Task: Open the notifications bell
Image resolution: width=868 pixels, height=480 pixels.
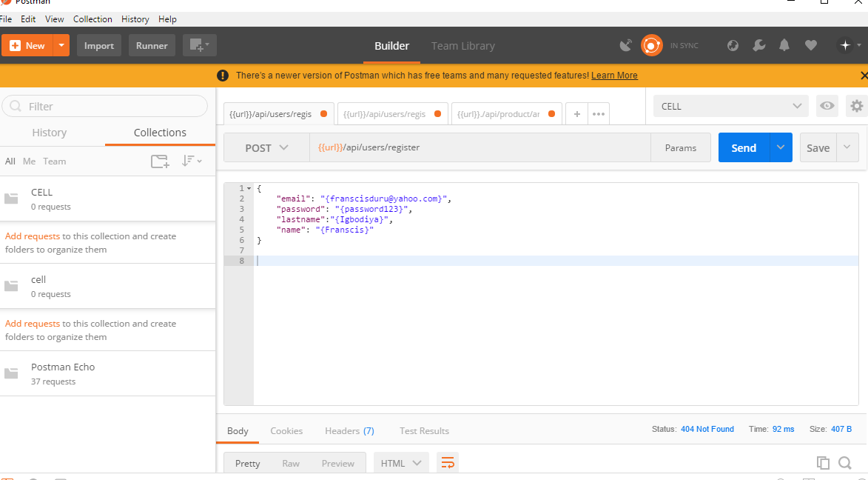Action: point(784,45)
